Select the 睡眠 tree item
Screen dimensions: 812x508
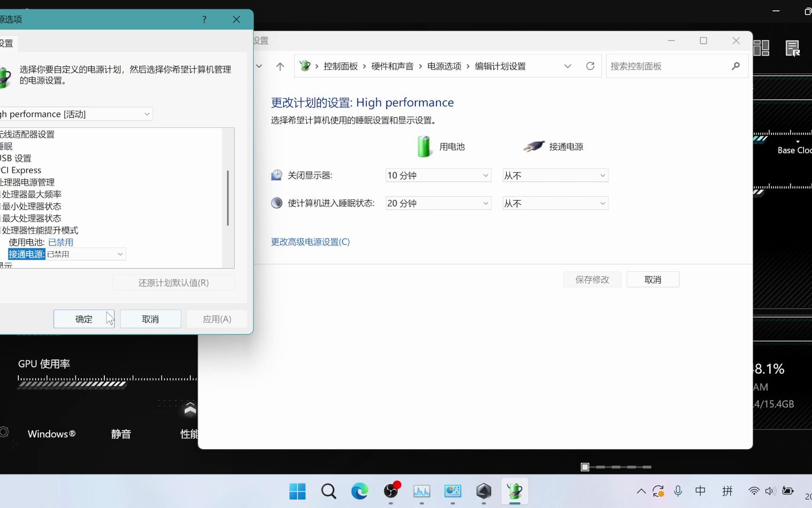pos(7,146)
